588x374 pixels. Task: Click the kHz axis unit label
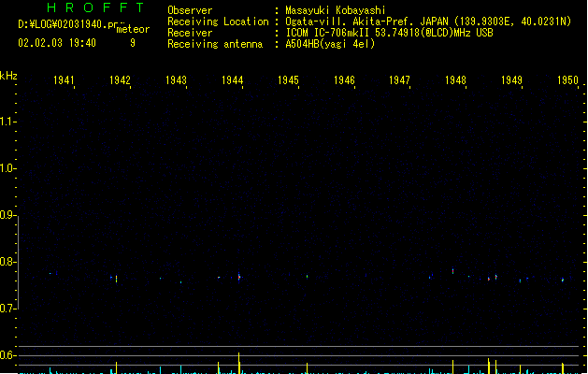[8, 76]
